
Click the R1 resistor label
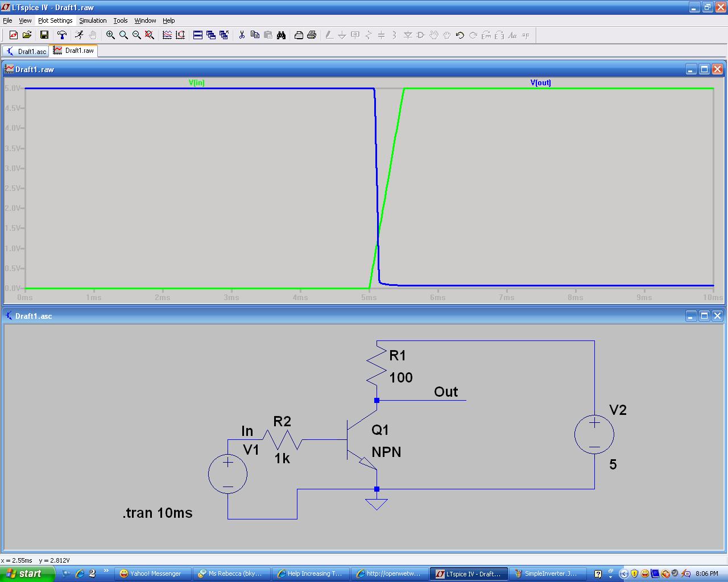[x=398, y=356]
